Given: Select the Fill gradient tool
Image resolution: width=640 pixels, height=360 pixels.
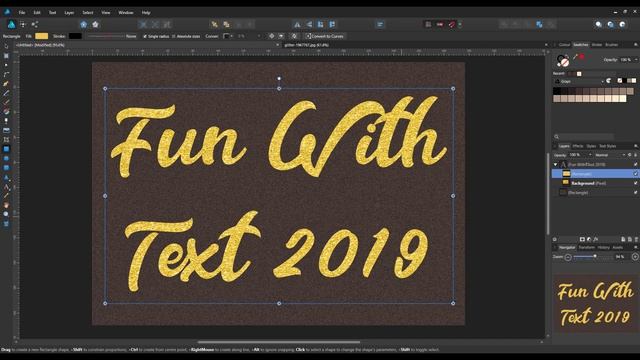Looking at the screenshot, I should coord(6,111).
